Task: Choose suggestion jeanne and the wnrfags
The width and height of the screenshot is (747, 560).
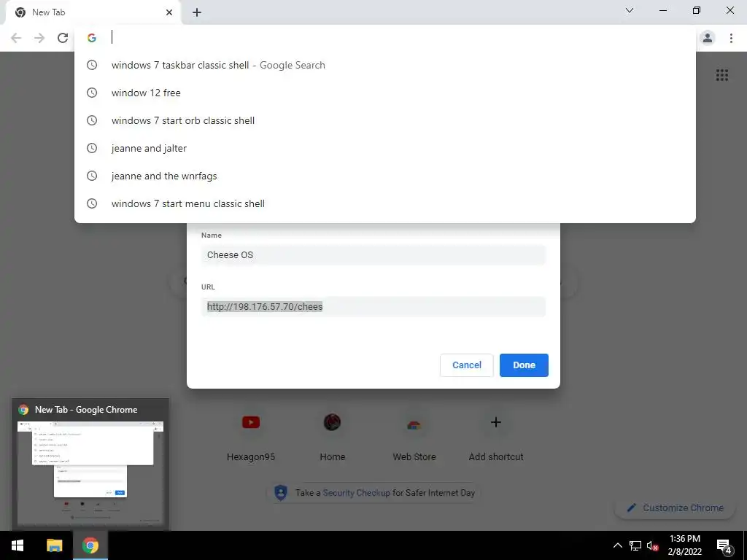Action: pyautogui.click(x=385, y=176)
